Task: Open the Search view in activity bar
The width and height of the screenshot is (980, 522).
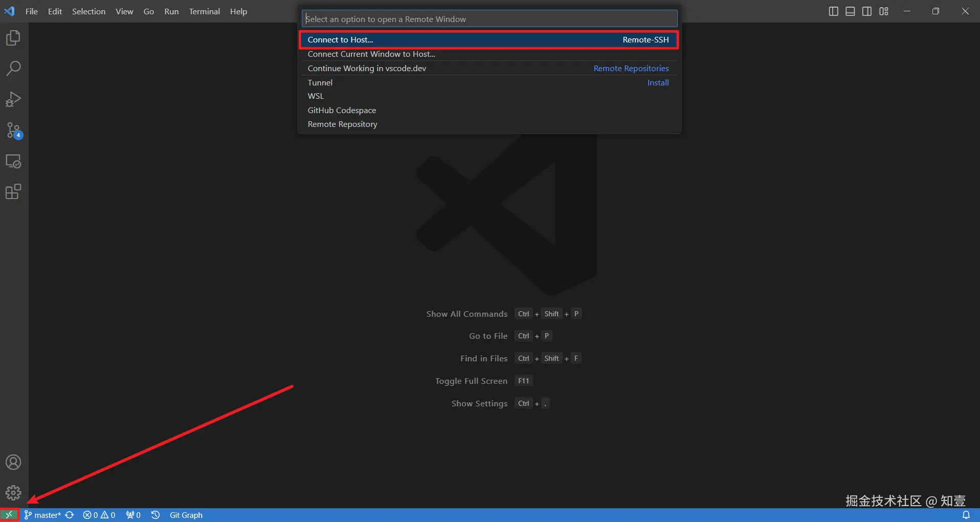Action: 13,69
